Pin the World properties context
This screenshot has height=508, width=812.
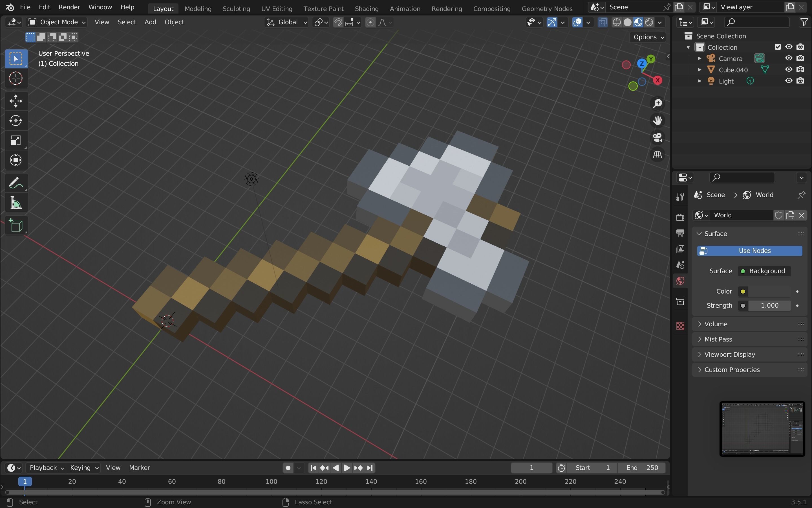point(801,195)
